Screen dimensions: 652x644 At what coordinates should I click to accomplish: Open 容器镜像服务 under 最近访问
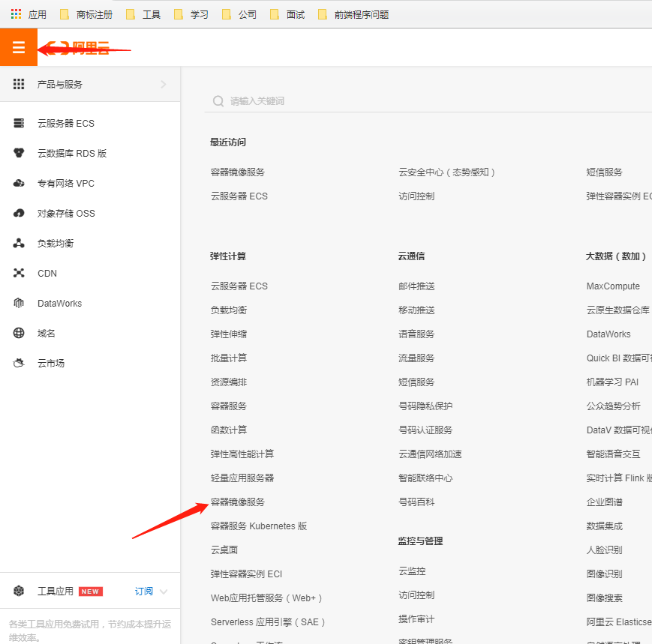(x=237, y=172)
